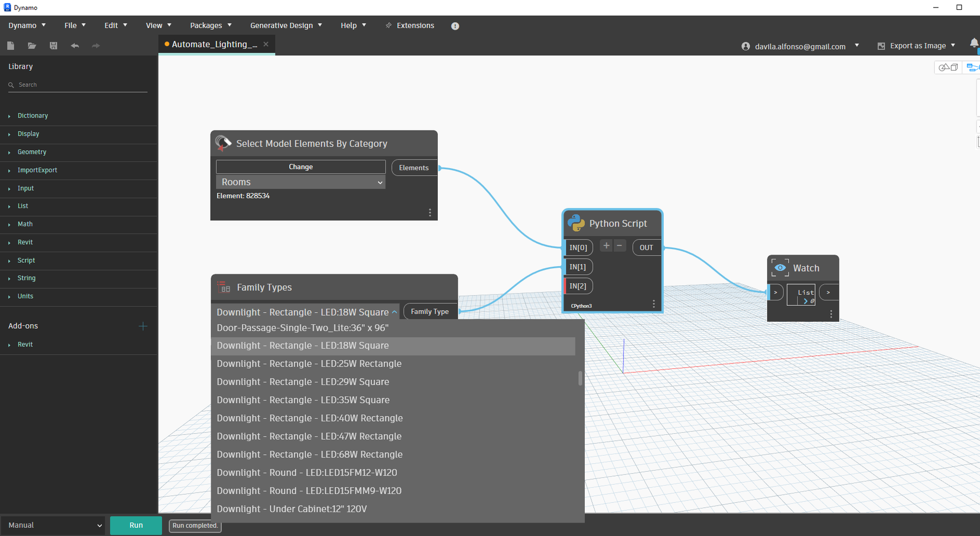Click the Select Model Elements node icon
The height and width of the screenshot is (536, 980).
coord(223,143)
